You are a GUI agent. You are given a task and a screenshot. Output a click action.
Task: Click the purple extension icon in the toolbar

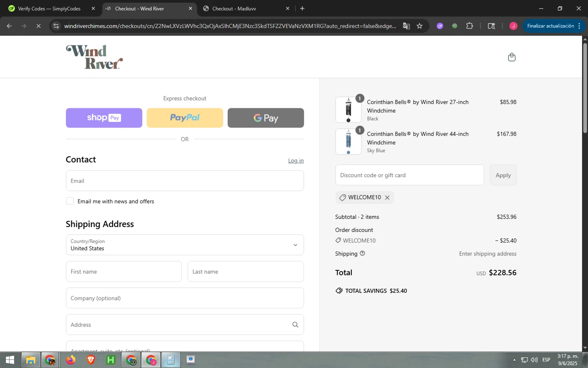point(440,26)
